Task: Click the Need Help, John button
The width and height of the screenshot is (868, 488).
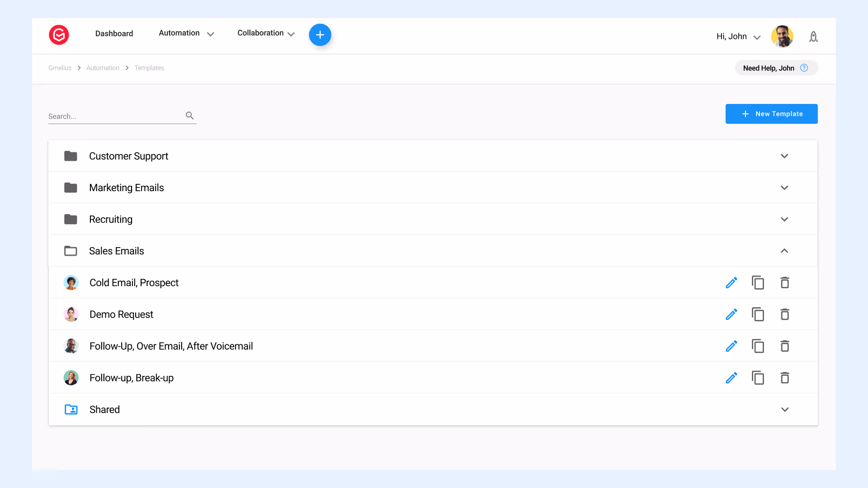Action: (x=776, y=68)
